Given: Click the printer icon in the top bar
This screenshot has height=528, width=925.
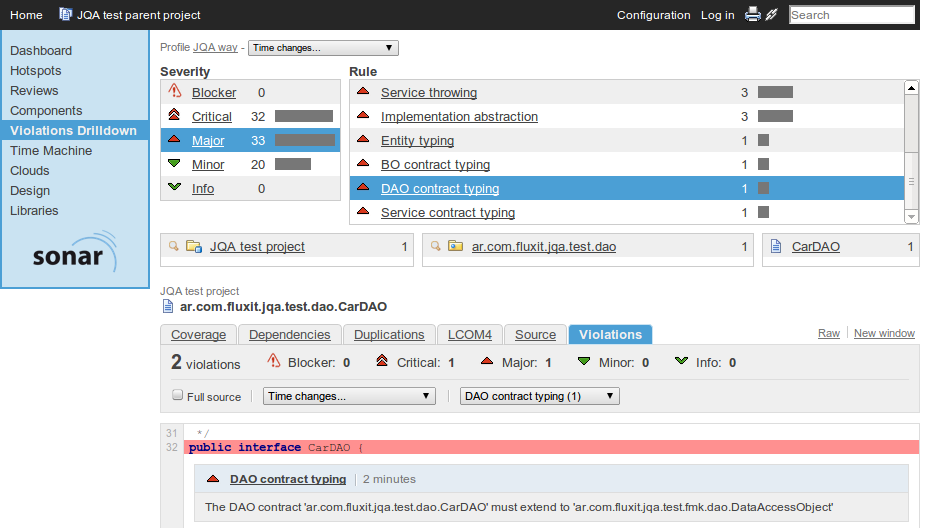Looking at the screenshot, I should click(753, 14).
